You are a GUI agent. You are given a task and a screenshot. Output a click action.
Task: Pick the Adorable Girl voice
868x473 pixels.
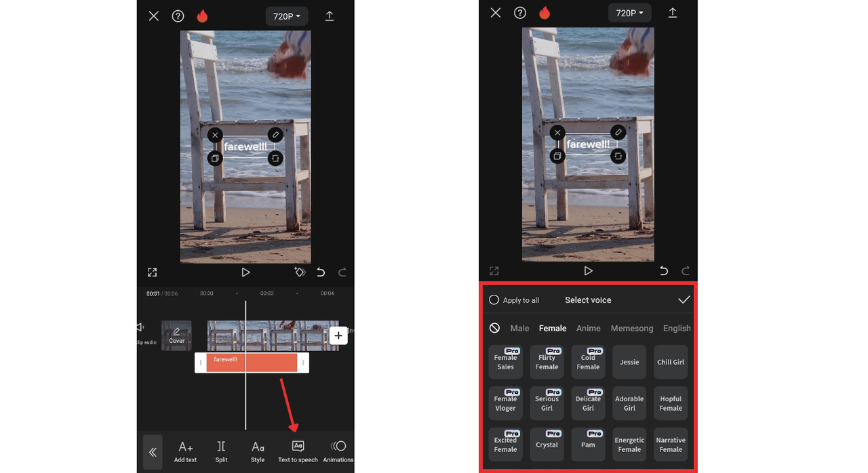(x=629, y=403)
